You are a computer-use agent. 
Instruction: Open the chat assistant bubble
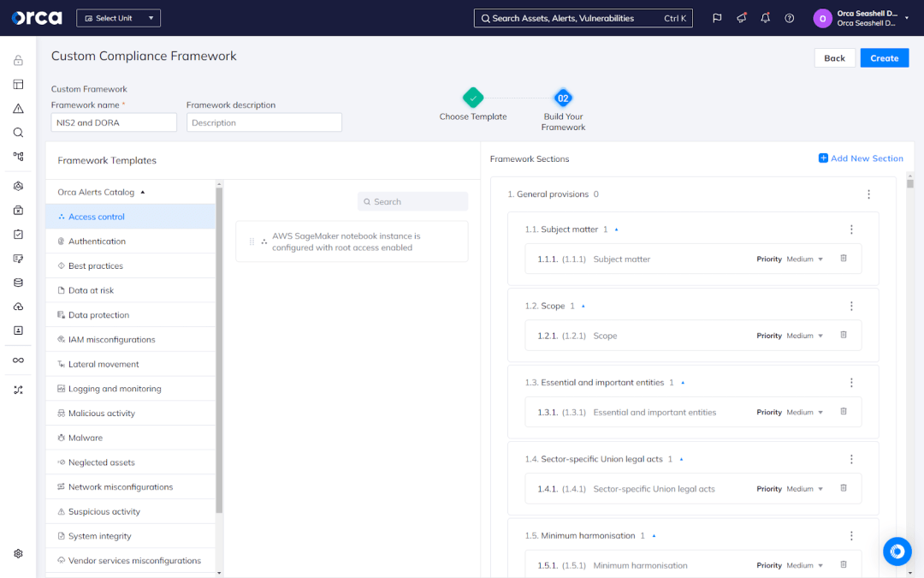897,551
